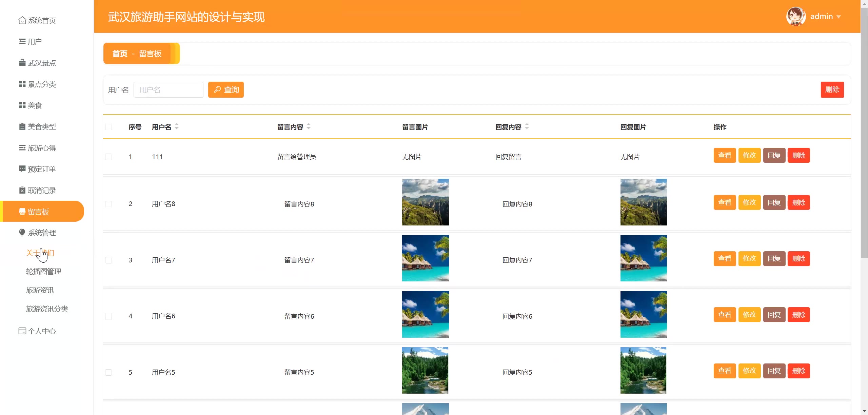Check the checkbox for row with 用户名8

pos(108,204)
